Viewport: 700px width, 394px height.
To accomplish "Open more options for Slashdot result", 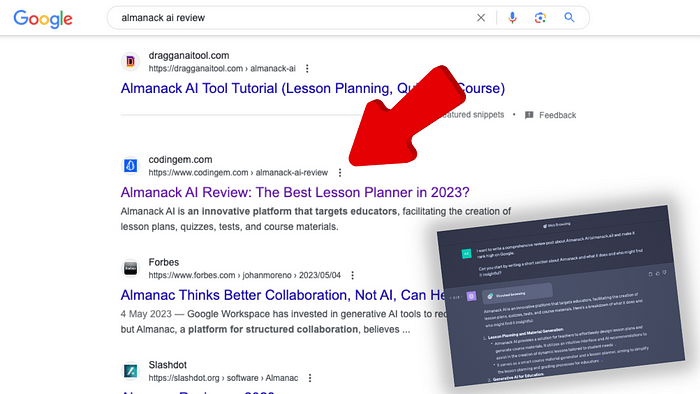I will click(310, 378).
